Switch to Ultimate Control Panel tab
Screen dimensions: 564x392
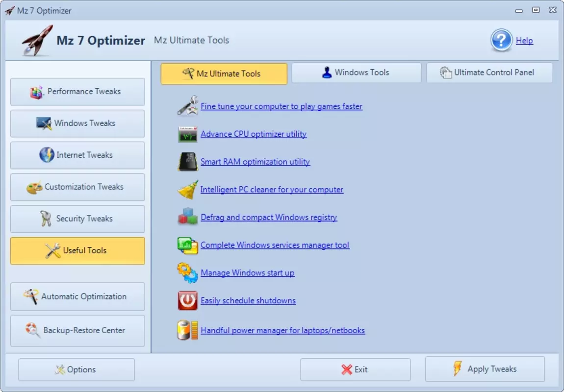(x=489, y=73)
